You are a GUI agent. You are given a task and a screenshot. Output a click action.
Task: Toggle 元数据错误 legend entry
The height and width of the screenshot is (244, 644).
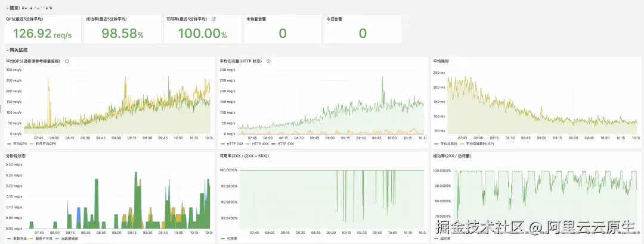[x=66, y=238]
